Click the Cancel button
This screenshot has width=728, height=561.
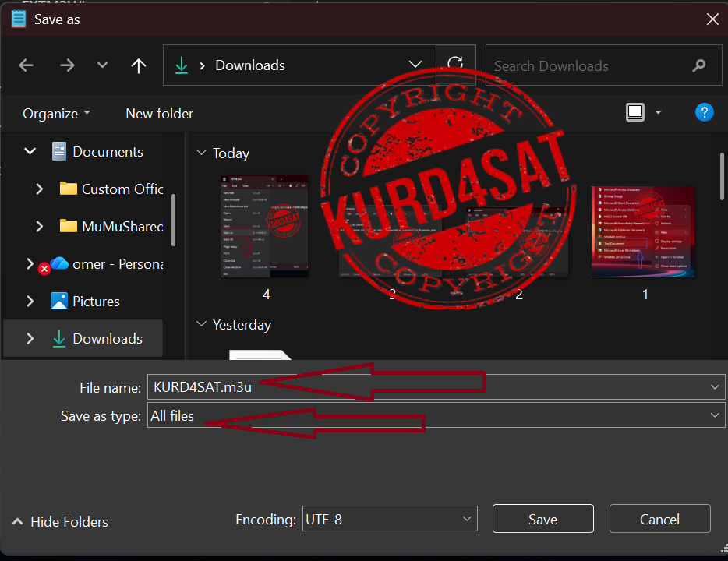659,519
